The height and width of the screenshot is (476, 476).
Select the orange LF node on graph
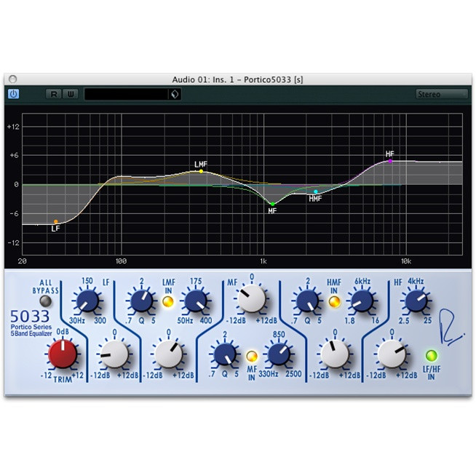coord(56,221)
